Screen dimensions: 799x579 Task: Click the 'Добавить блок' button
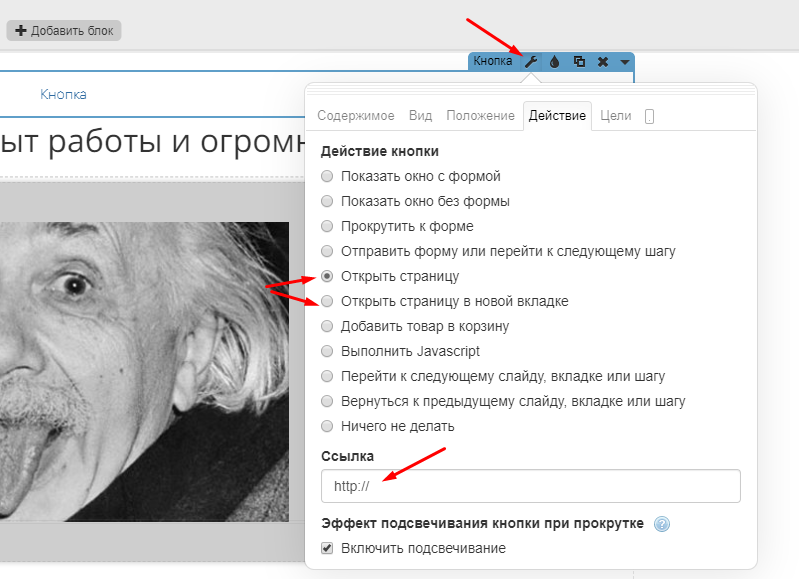[64, 31]
